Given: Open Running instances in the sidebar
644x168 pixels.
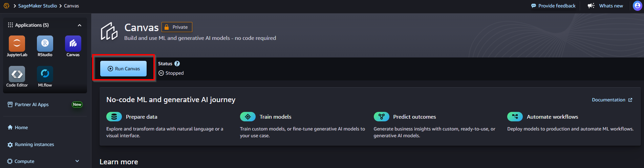Looking at the screenshot, I should click(x=34, y=144).
